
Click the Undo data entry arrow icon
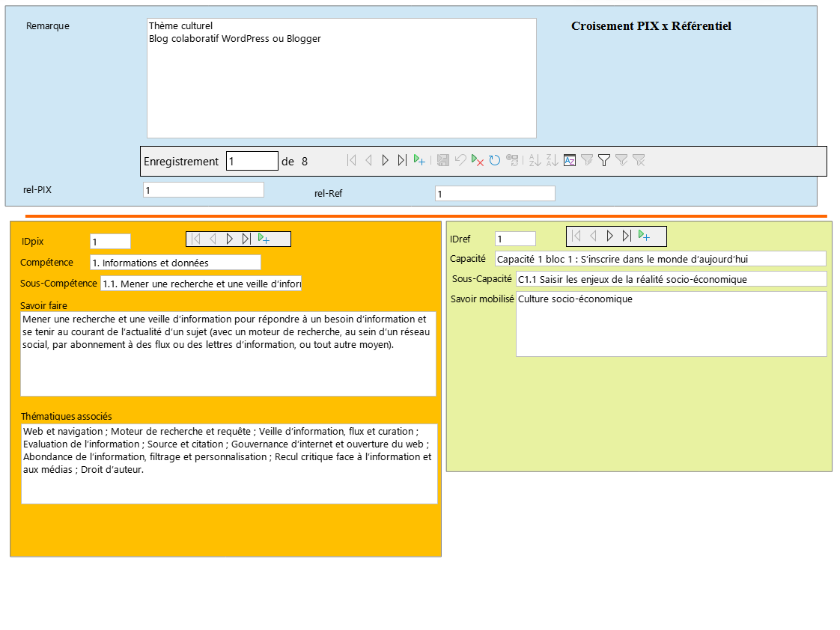(x=460, y=161)
